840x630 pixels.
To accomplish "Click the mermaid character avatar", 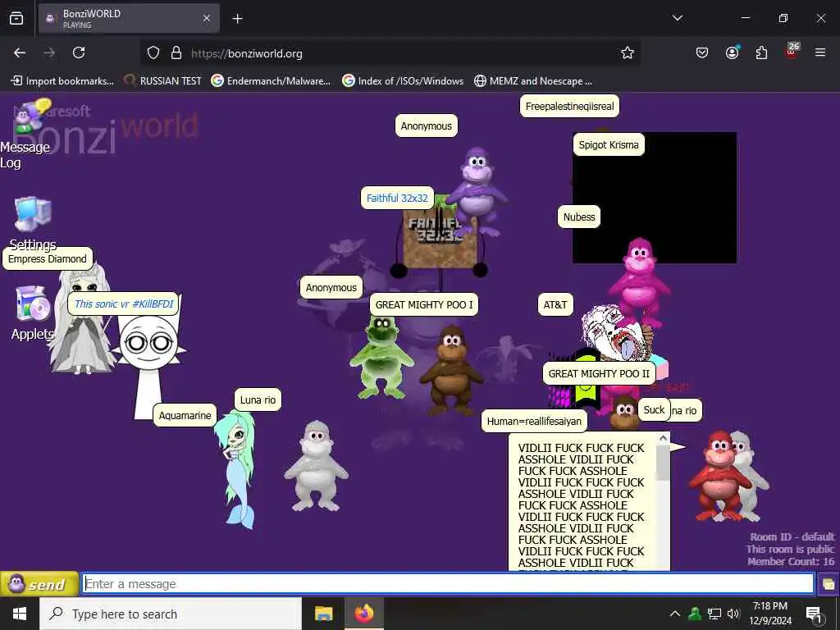I will pyautogui.click(x=235, y=470).
